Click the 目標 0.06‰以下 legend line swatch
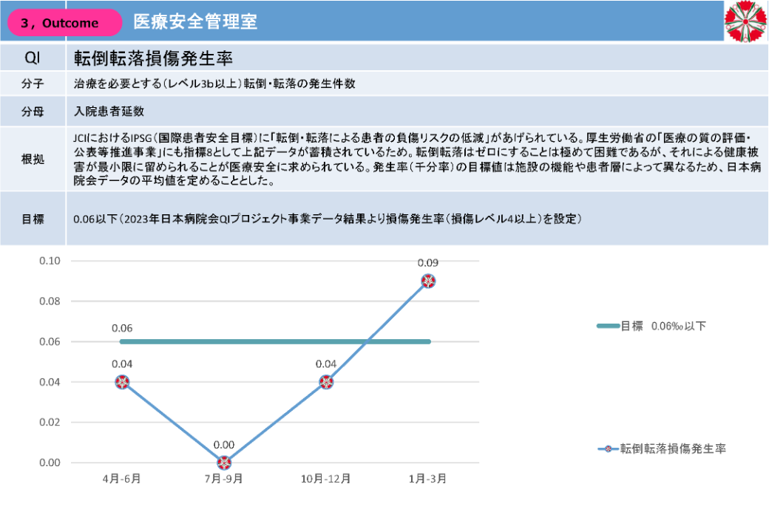The image size is (769, 532). 607,326
